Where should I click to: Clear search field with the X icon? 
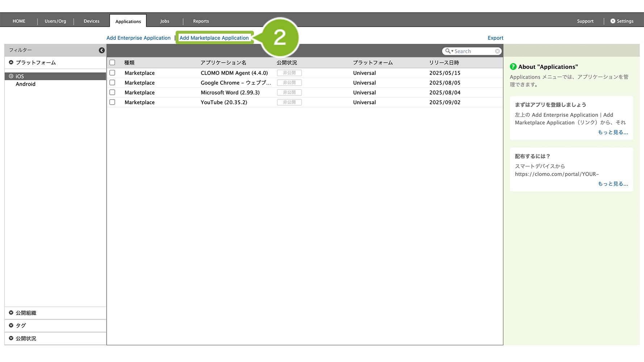coord(497,51)
